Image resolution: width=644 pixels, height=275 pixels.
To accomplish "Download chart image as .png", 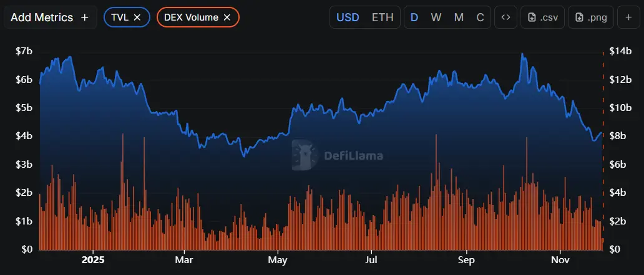I will tap(590, 17).
